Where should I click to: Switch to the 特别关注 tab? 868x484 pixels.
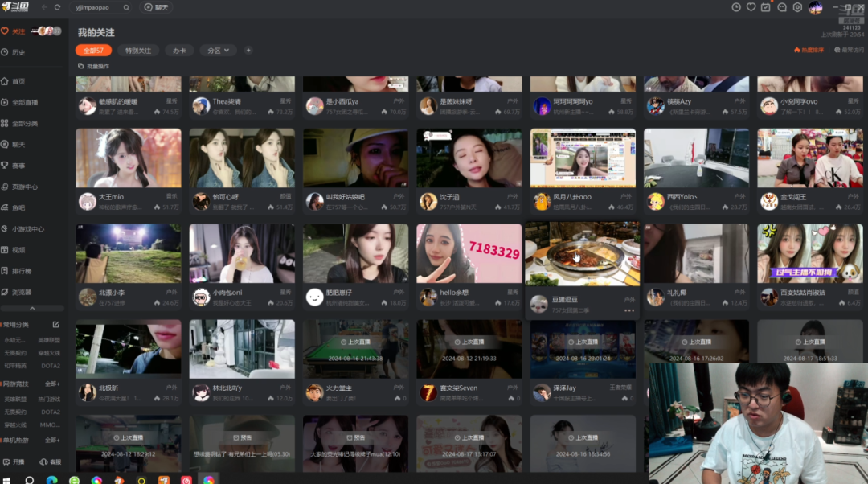[x=138, y=51]
